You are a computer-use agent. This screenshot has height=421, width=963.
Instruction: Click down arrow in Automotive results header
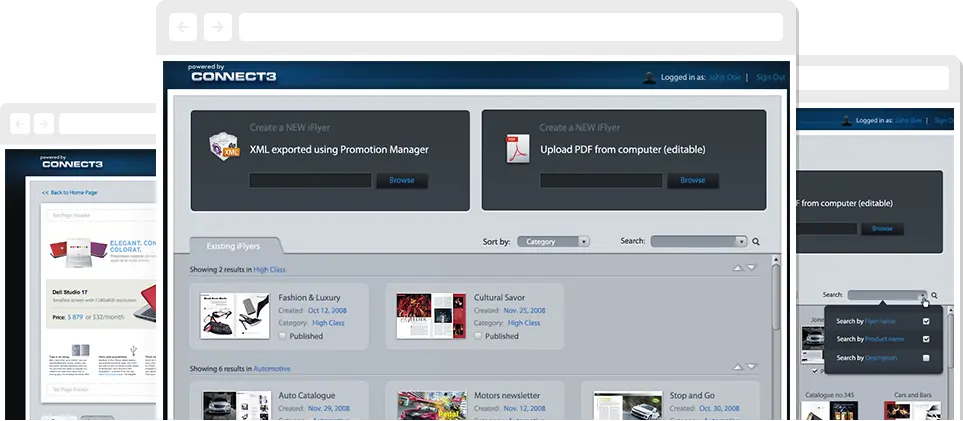[x=752, y=368]
